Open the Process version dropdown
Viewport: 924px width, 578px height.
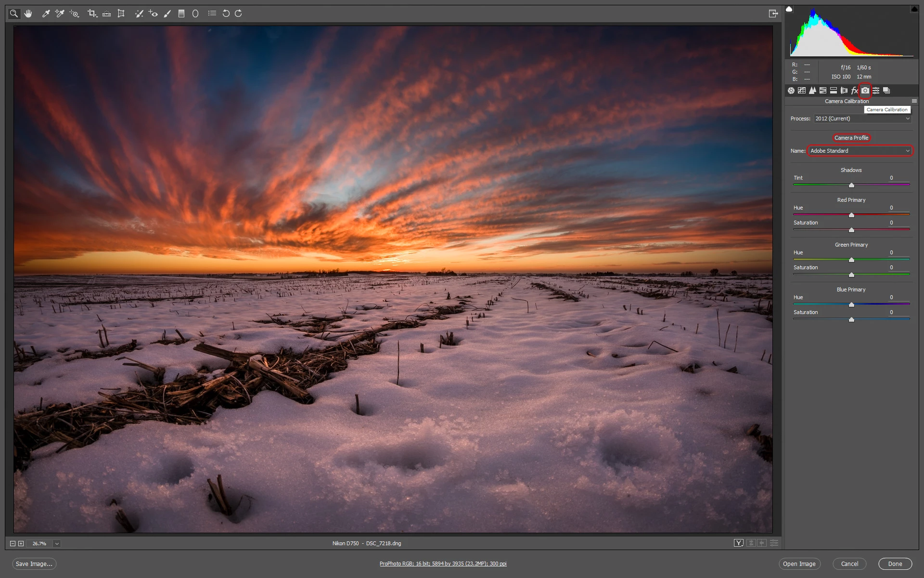click(862, 118)
